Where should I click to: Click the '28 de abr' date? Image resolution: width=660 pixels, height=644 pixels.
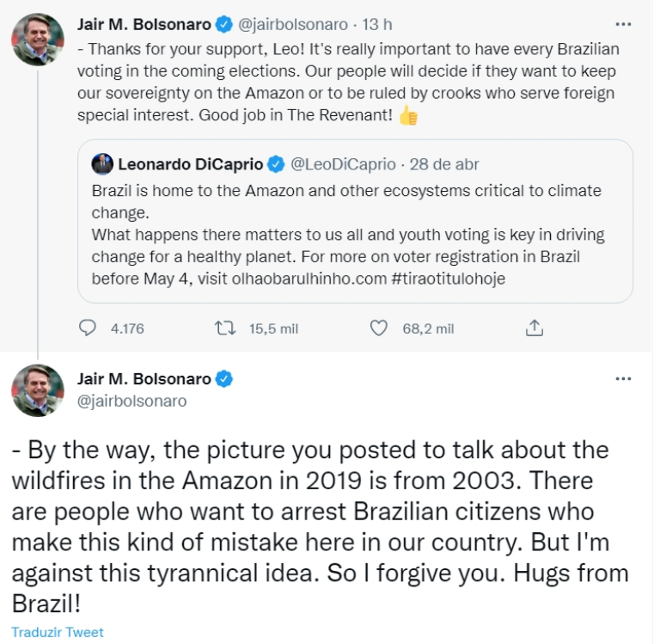[446, 163]
